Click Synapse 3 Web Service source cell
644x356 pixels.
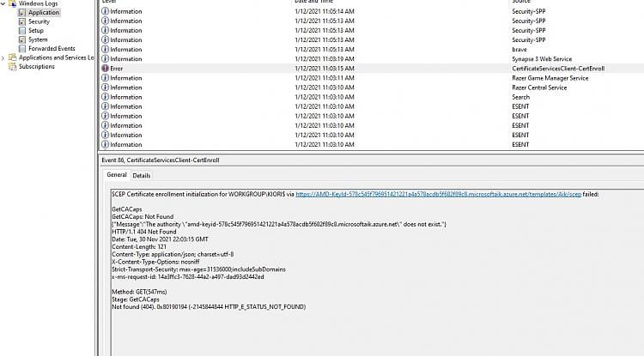click(542, 59)
